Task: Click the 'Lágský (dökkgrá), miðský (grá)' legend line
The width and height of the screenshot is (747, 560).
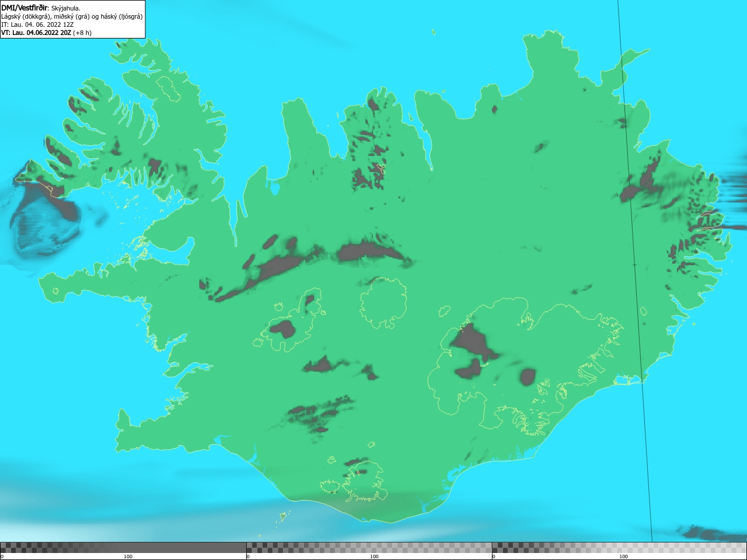Action: [72, 16]
